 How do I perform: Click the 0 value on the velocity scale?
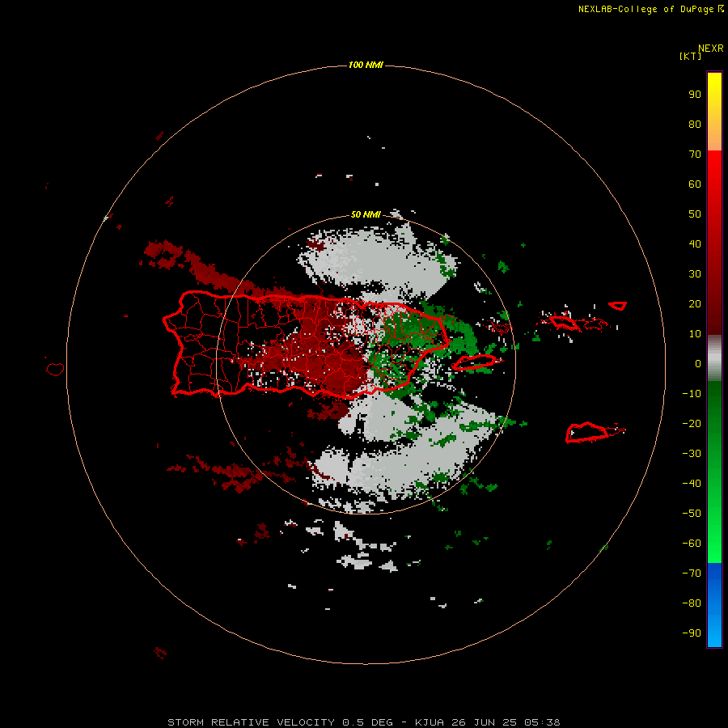(x=698, y=364)
